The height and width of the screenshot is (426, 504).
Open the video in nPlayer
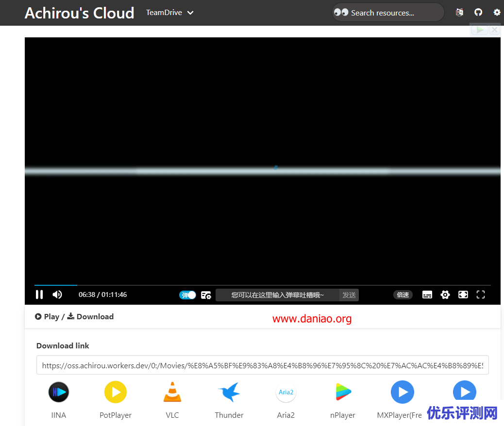tap(343, 392)
